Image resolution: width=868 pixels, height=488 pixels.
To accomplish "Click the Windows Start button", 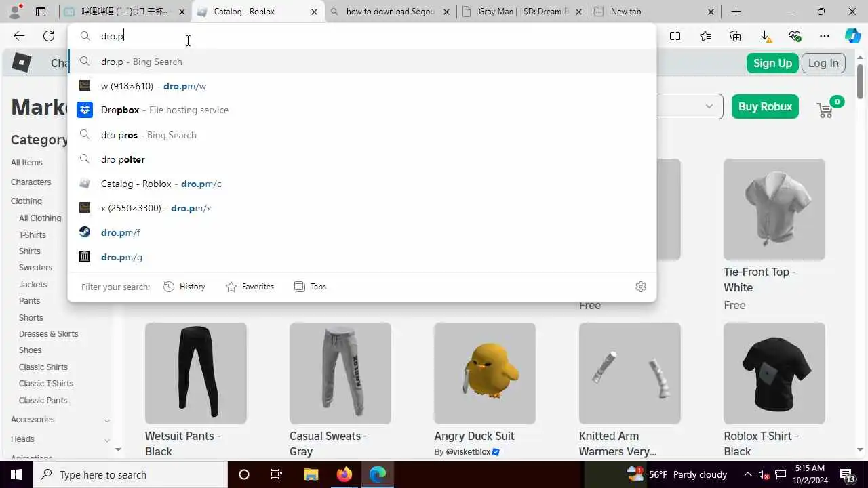I will coord(16,474).
